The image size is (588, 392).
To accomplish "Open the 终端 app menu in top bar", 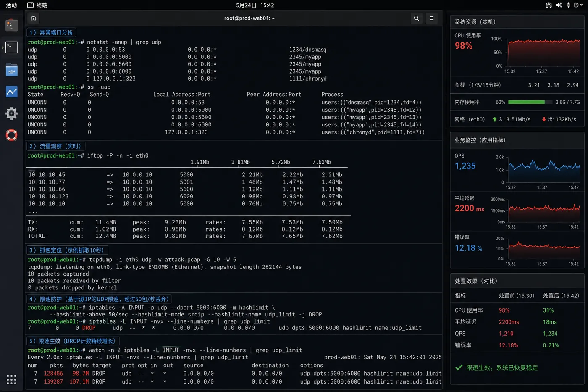I will [37, 5].
